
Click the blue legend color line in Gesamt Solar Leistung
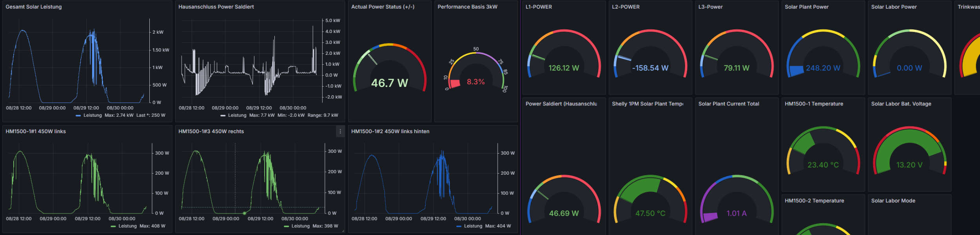(x=78, y=116)
